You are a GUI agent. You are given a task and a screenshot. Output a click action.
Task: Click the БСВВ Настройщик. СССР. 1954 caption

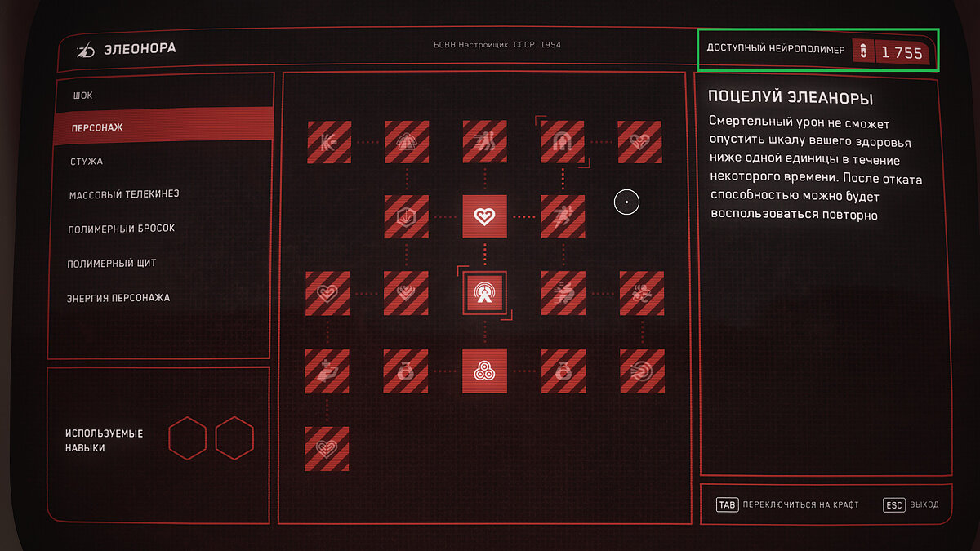(x=497, y=45)
